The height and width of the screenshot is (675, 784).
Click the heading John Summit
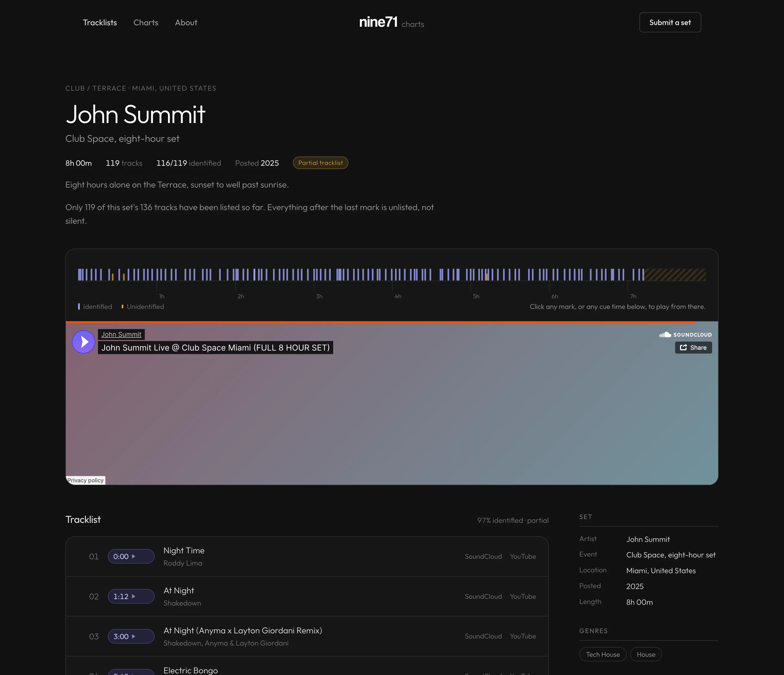[x=136, y=114]
